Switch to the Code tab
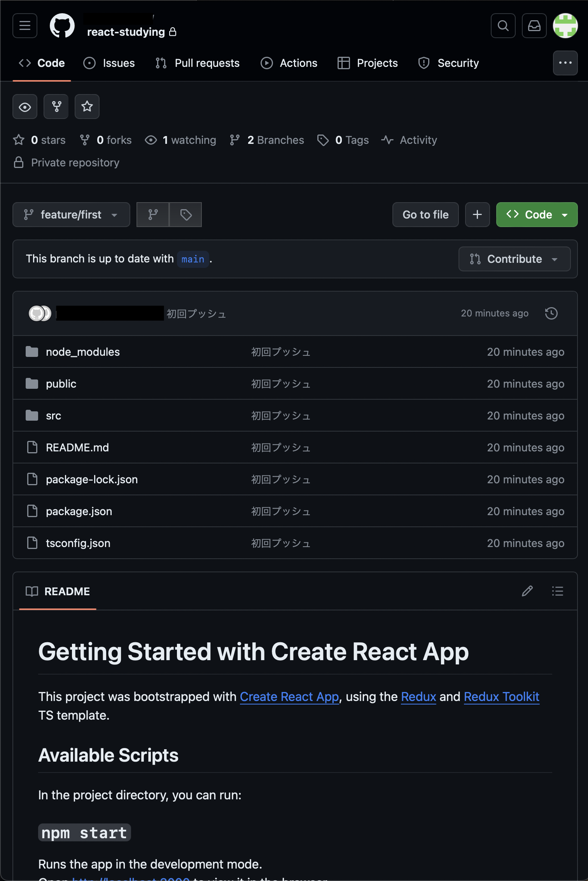 tap(42, 63)
